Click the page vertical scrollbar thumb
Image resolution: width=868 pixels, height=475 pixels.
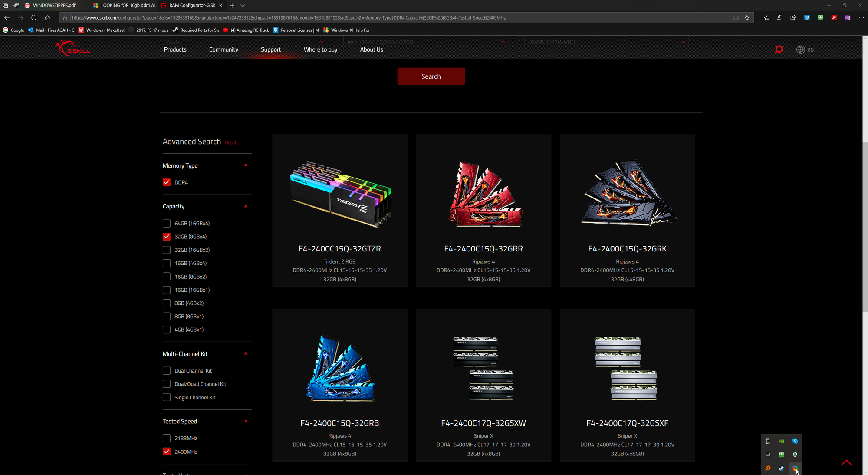pyautogui.click(x=865, y=227)
